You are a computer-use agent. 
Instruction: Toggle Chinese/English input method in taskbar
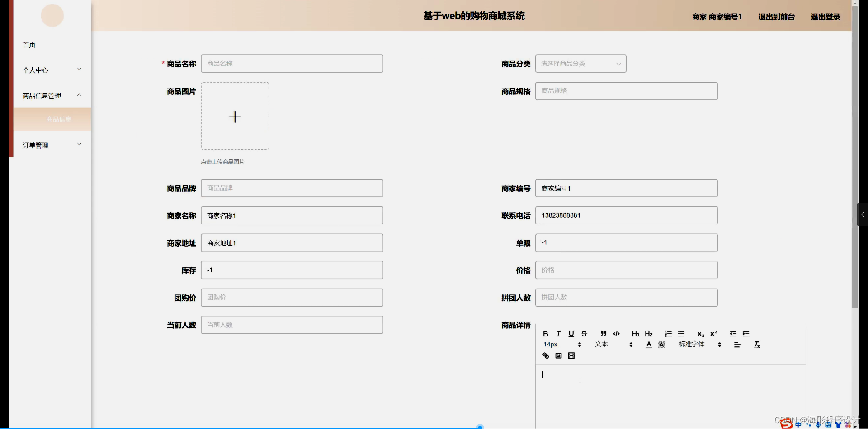point(797,424)
